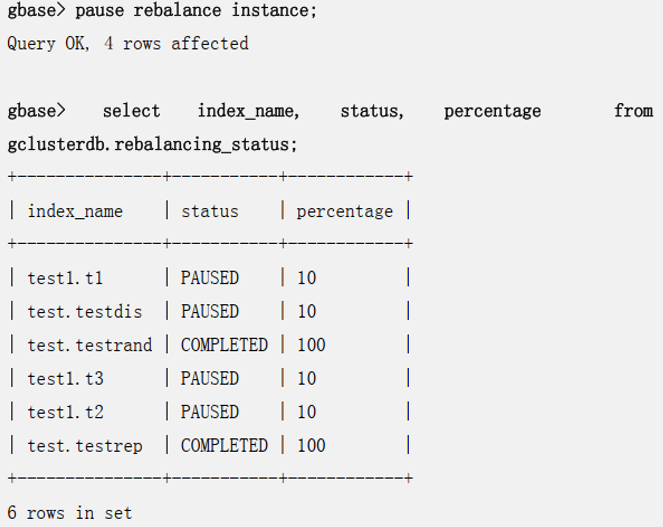
Task: Select the test1.t2 index name cell
Action: coord(65,412)
